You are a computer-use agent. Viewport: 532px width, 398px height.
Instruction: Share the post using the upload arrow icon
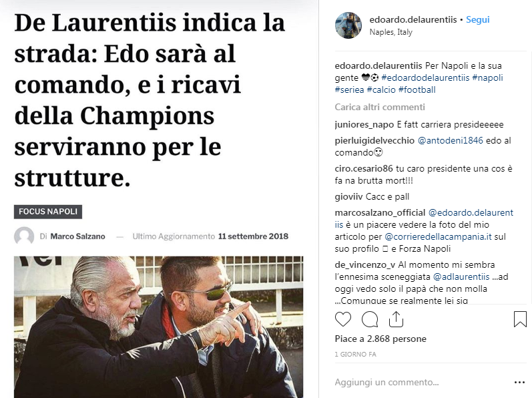click(396, 319)
